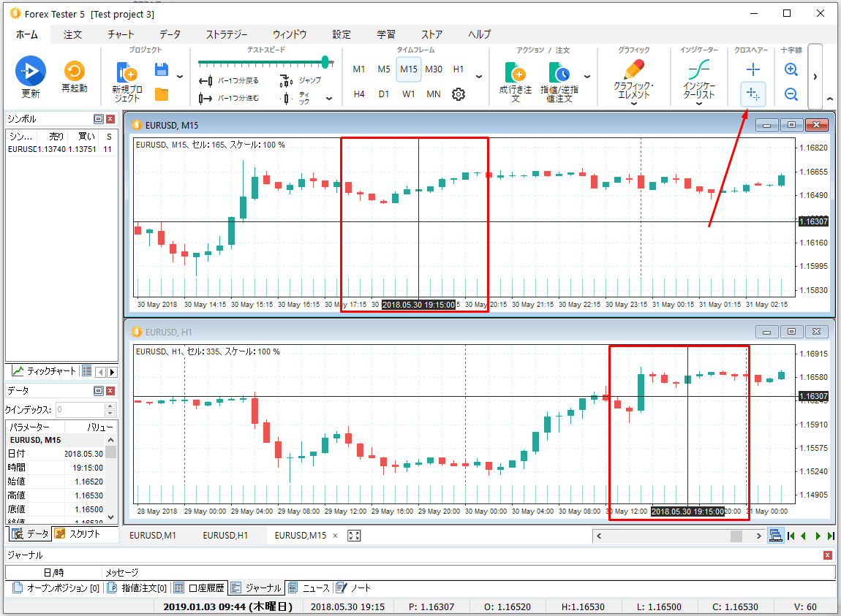
Task: Switch timeframe to H4
Action: 359,94
